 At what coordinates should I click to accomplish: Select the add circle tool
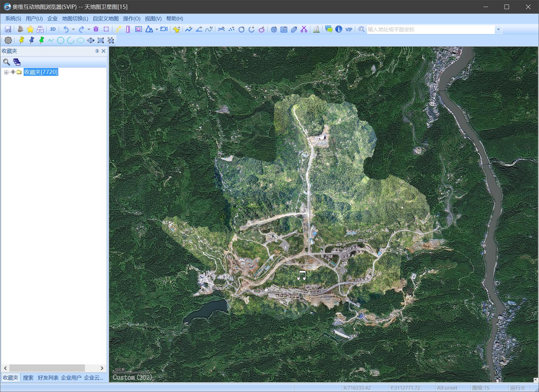(x=241, y=29)
